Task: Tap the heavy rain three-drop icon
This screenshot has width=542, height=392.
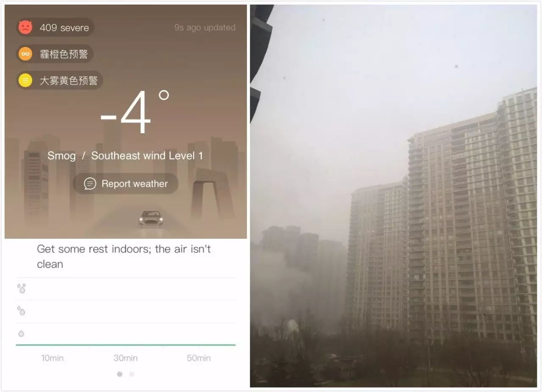Action: click(x=22, y=288)
